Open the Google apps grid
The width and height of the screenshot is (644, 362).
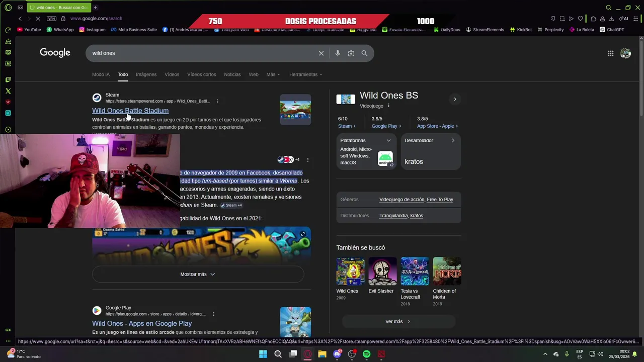610,53
